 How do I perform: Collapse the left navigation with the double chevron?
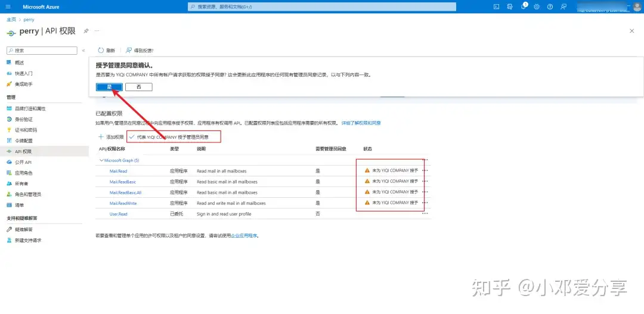[83, 51]
